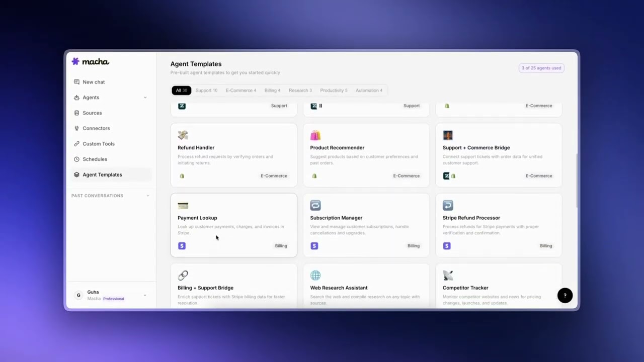Image resolution: width=644 pixels, height=362 pixels.
Task: Click the Connectors plug icon
Action: pos(76,128)
